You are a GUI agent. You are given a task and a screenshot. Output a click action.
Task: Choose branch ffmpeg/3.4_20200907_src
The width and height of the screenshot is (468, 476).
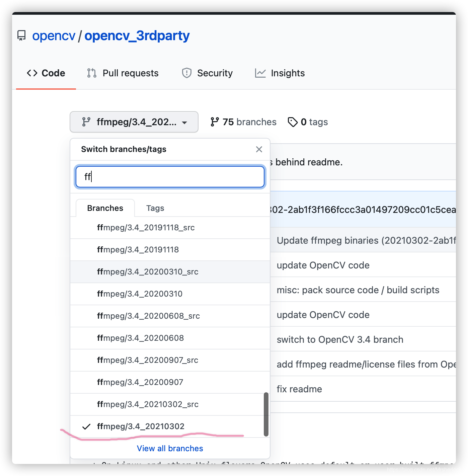tap(170, 360)
